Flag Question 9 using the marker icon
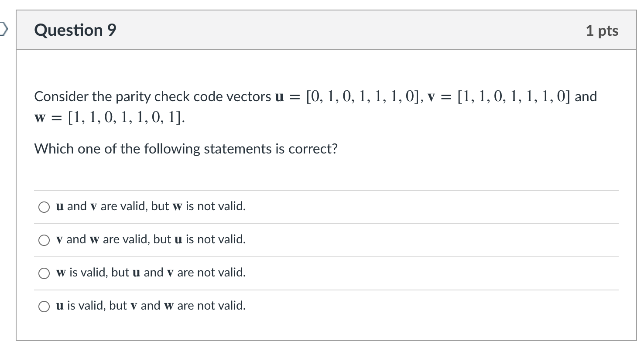 (x=3, y=30)
